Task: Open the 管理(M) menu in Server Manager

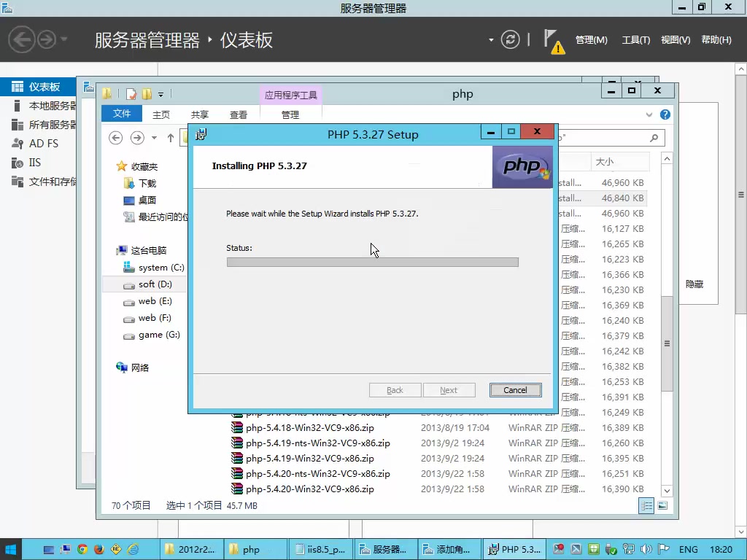Action: [591, 40]
